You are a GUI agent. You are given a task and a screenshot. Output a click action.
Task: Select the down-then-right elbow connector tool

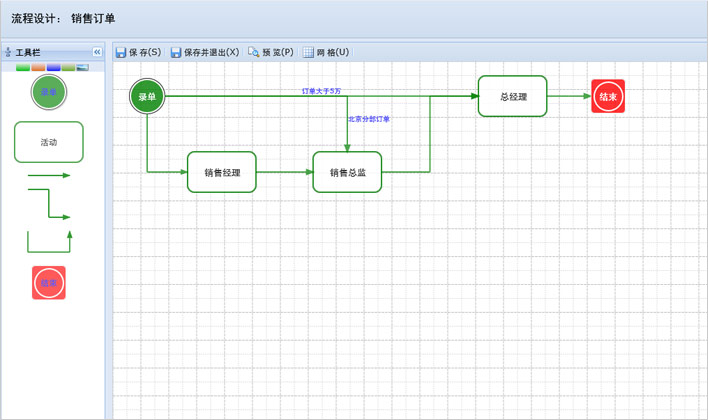pos(48,205)
